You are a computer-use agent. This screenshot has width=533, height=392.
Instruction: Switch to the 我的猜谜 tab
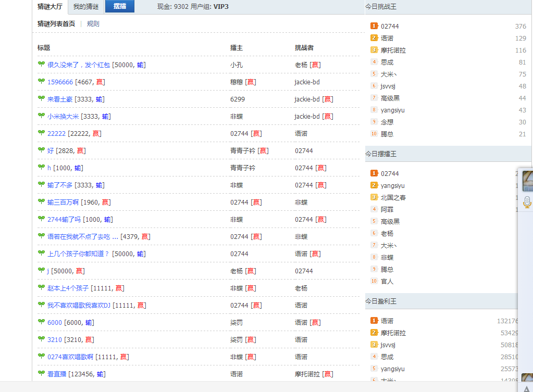click(x=87, y=7)
